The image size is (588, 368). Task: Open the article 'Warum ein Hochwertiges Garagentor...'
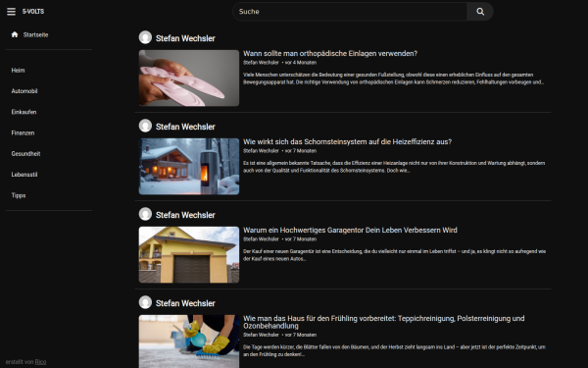coord(350,230)
